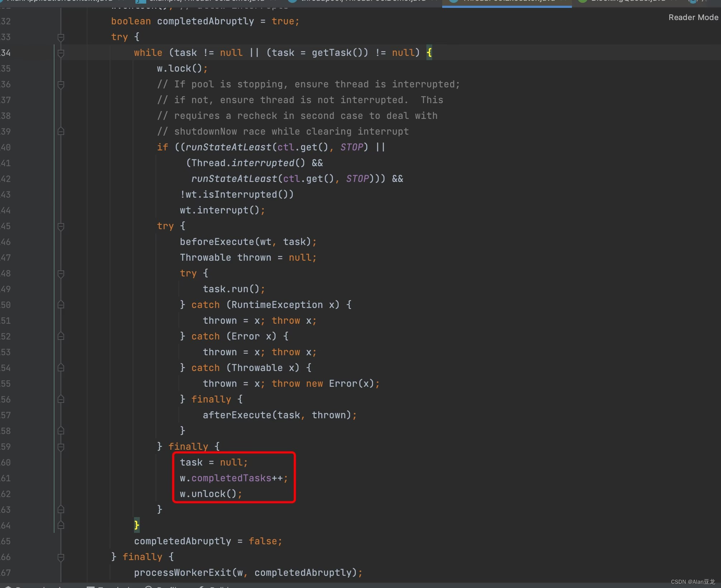Click the Reader Mode label
Screen dimensions: 721x588
[693, 17]
